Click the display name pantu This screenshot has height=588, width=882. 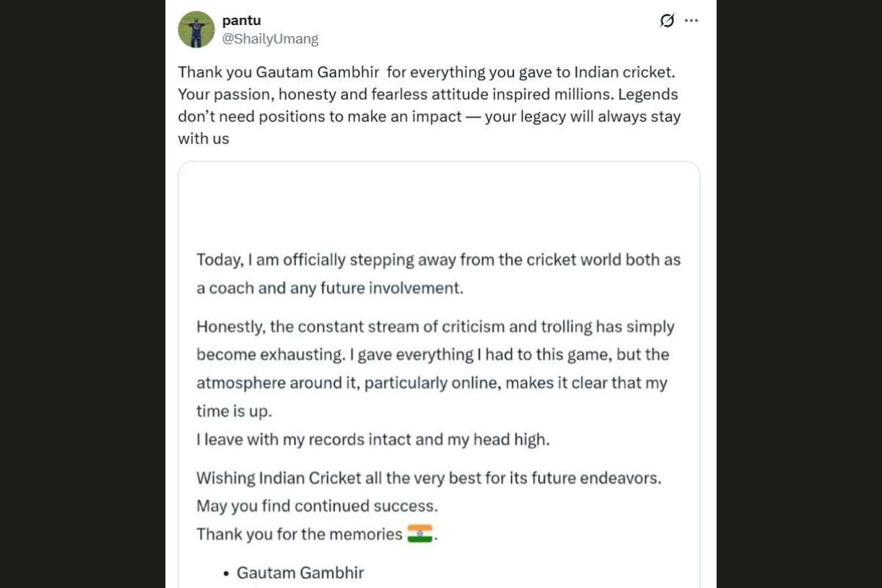241,20
